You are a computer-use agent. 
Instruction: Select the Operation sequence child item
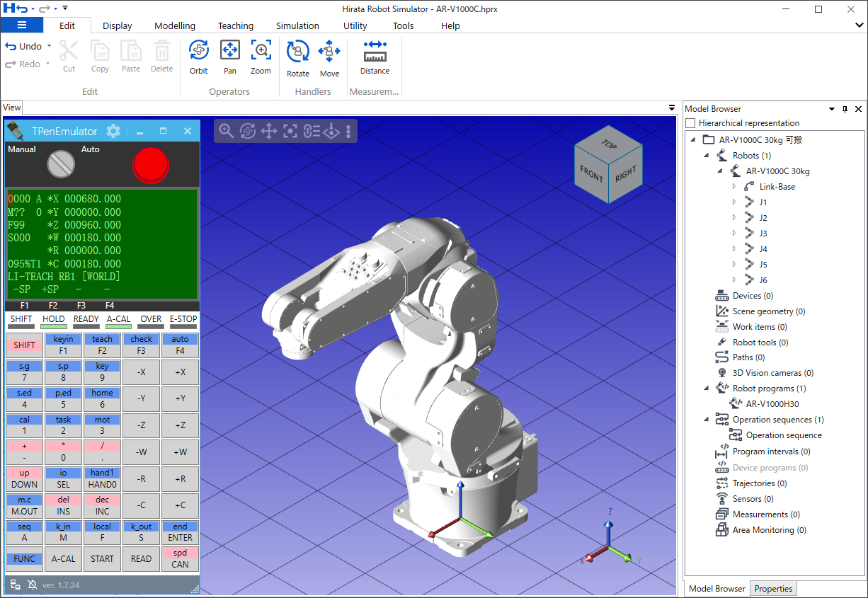point(784,435)
